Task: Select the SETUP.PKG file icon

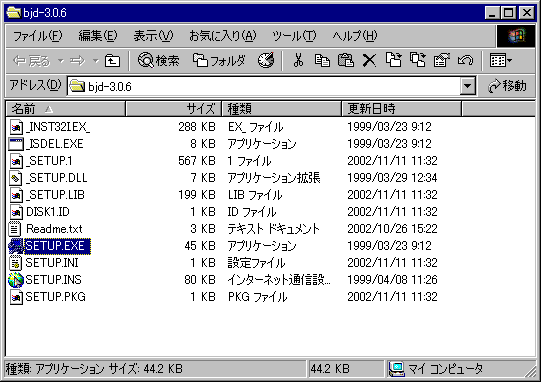Action: coord(16,297)
